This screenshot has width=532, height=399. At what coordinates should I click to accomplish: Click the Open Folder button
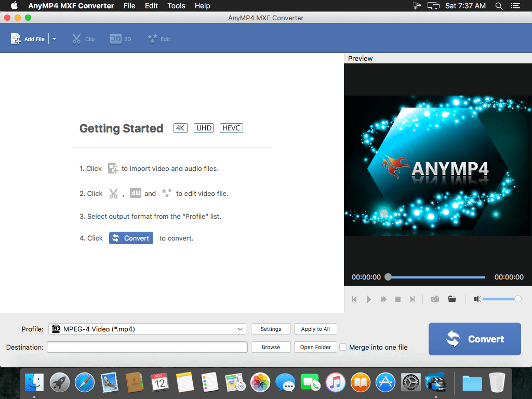315,347
